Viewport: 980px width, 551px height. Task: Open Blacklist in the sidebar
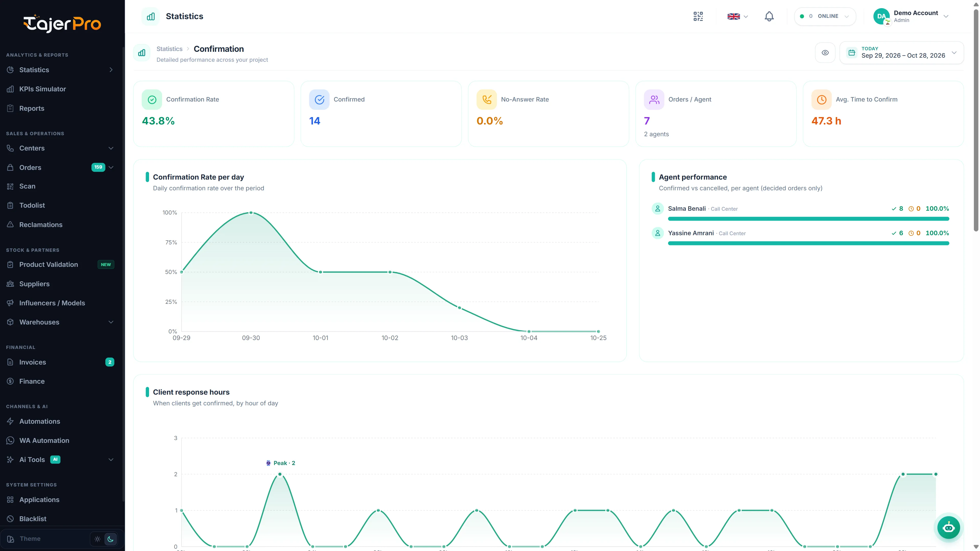pyautogui.click(x=60, y=519)
